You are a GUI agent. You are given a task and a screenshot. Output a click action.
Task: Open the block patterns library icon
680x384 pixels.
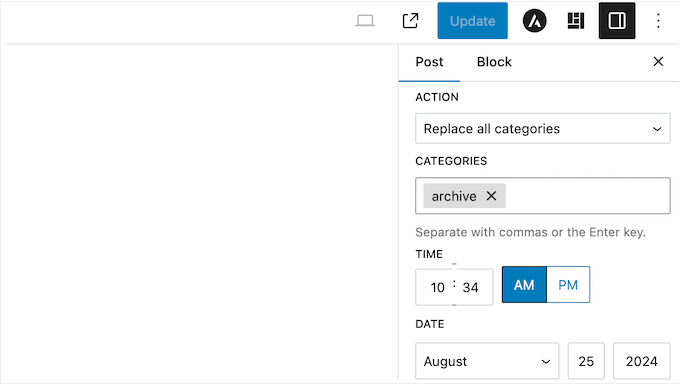pyautogui.click(x=576, y=21)
